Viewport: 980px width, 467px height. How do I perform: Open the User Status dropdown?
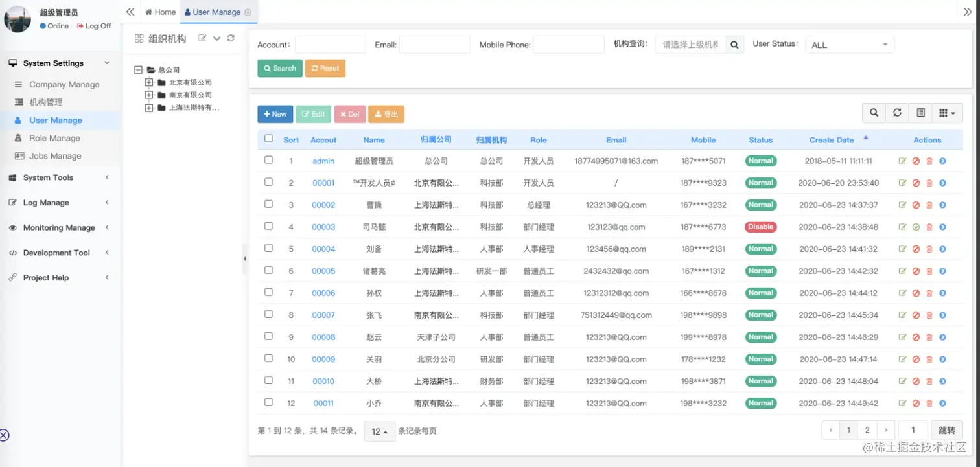pos(850,45)
